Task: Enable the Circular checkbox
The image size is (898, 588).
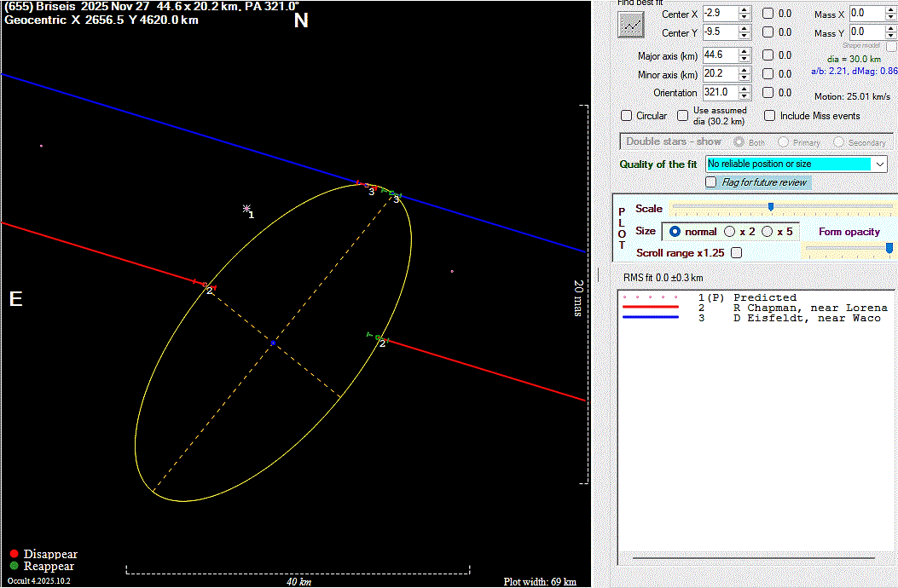Action: coord(627,116)
